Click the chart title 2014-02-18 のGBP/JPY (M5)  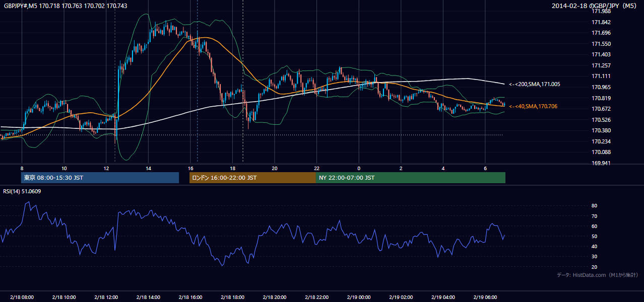[595, 6]
